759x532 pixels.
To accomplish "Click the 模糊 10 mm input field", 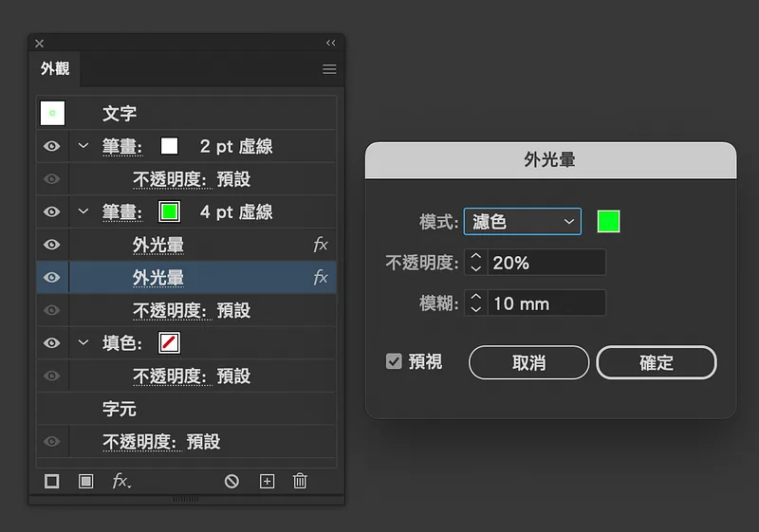I will (546, 303).
